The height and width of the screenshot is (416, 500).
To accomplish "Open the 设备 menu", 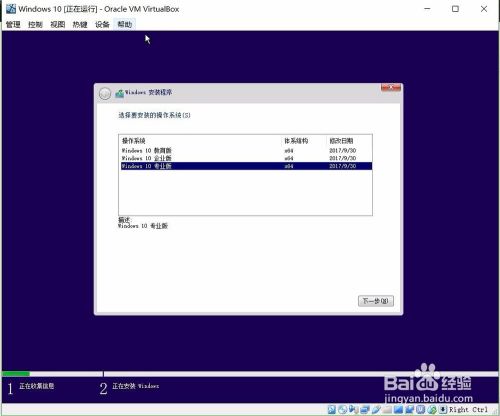I will 102,24.
